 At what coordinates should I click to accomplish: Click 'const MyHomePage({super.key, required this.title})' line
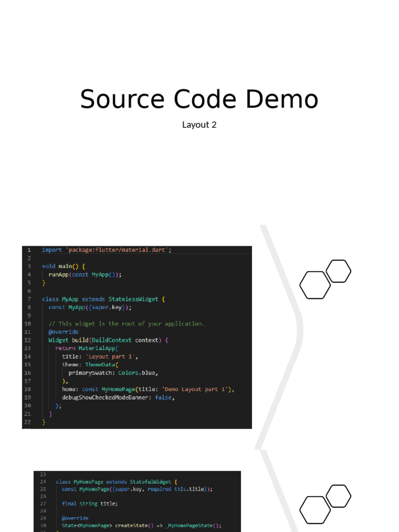pyautogui.click(x=137, y=489)
